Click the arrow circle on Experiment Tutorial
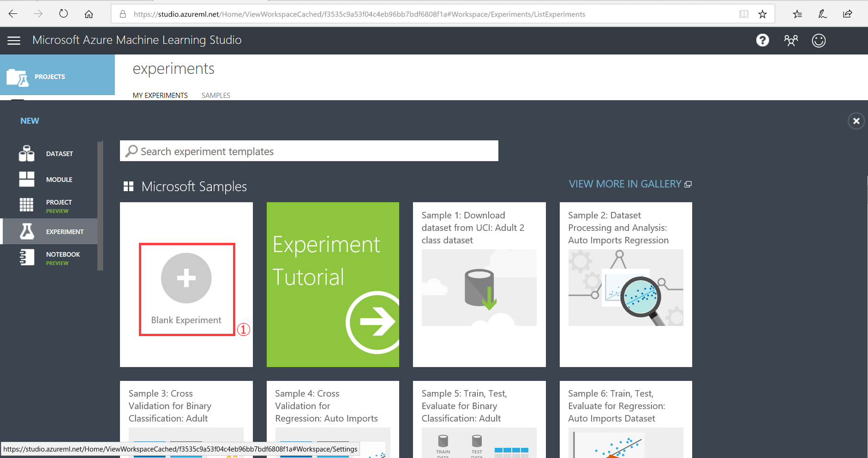The height and width of the screenshot is (458, 868). [373, 322]
